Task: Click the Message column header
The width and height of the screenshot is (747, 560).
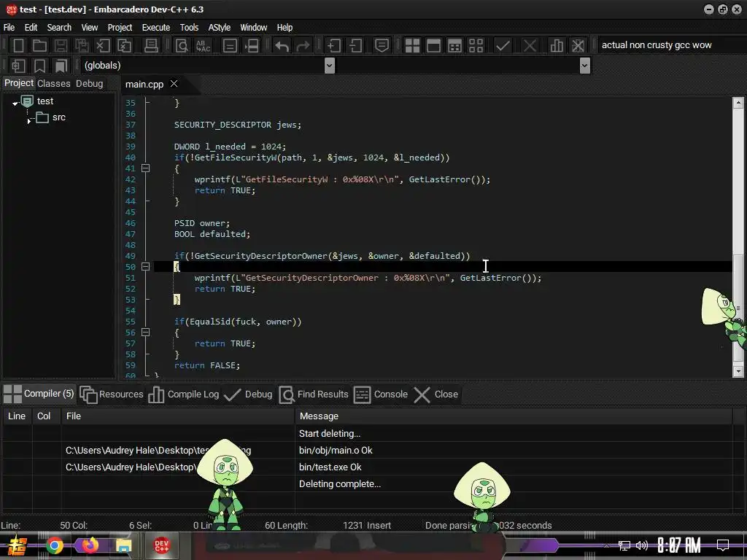Action: [x=514, y=416]
